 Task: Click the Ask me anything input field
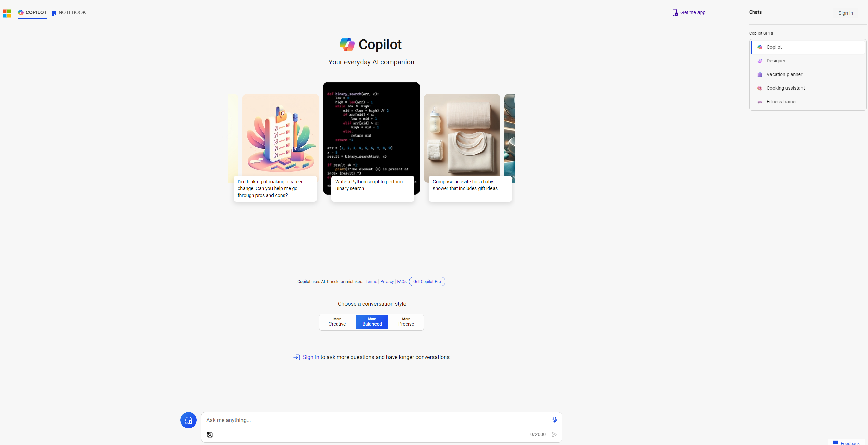382,420
